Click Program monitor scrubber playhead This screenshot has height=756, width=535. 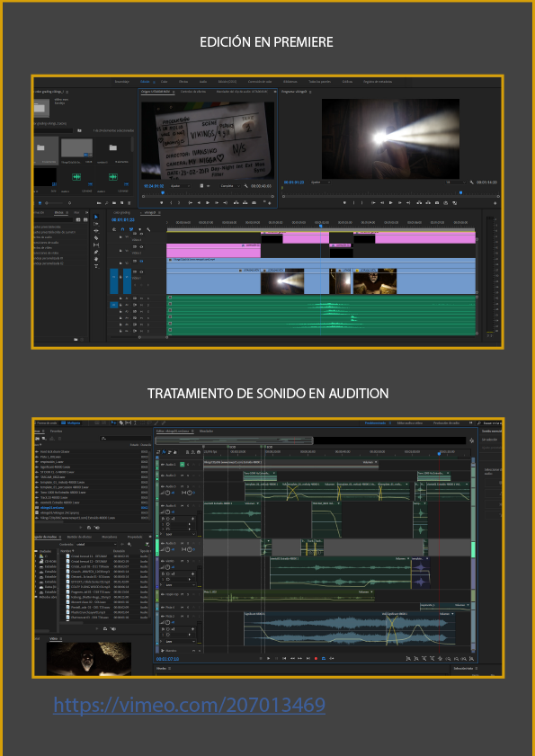pos(460,192)
